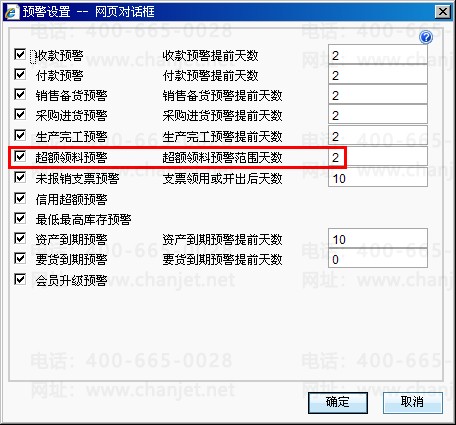
Task: Confirm settings with the 确定 button
Action: pyautogui.click(x=338, y=403)
